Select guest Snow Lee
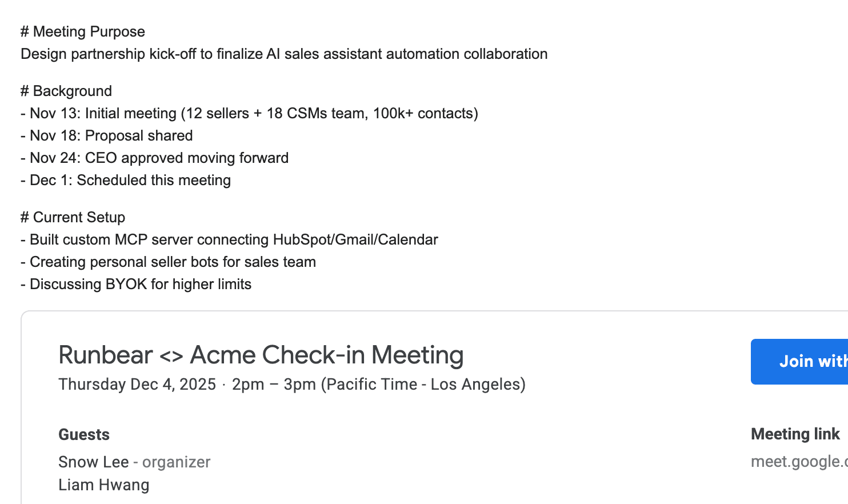848x504 pixels. [93, 462]
